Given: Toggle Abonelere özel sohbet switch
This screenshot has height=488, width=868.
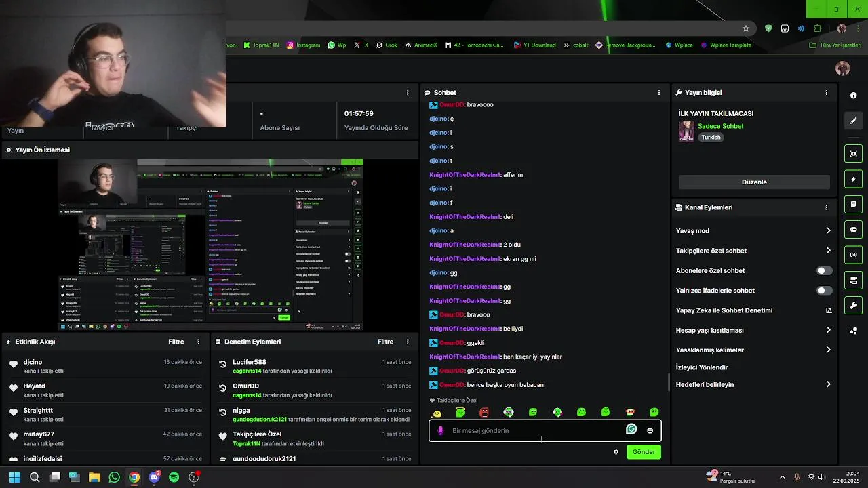Looking at the screenshot, I should click(824, 270).
